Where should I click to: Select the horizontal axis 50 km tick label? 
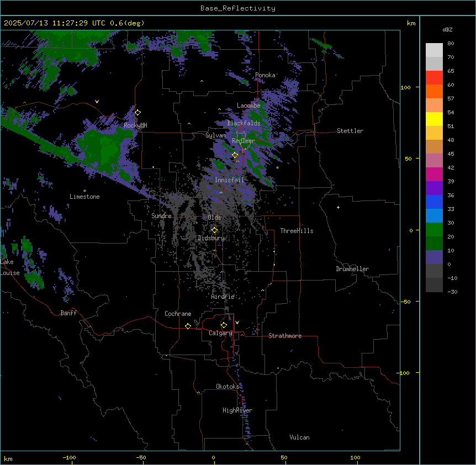point(284,457)
